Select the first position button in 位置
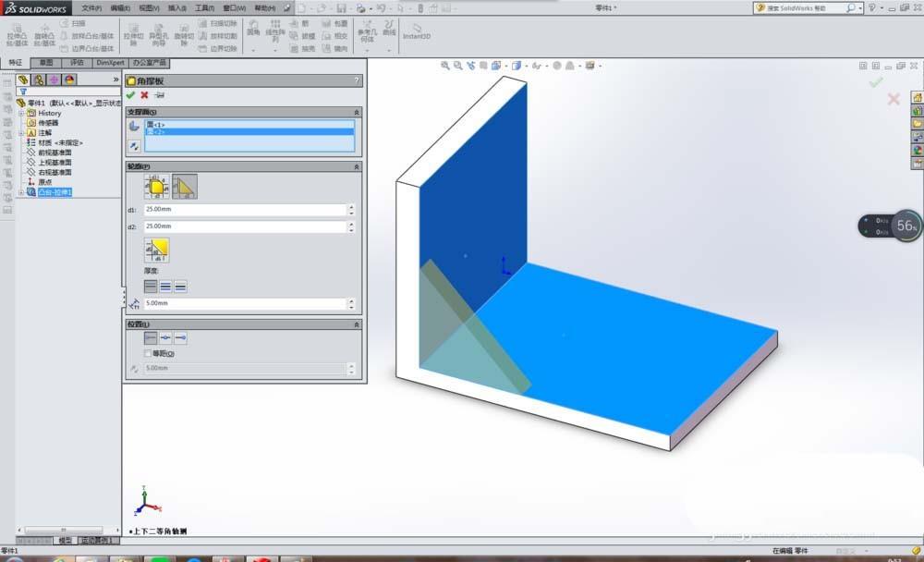924x562 pixels. click(150, 337)
